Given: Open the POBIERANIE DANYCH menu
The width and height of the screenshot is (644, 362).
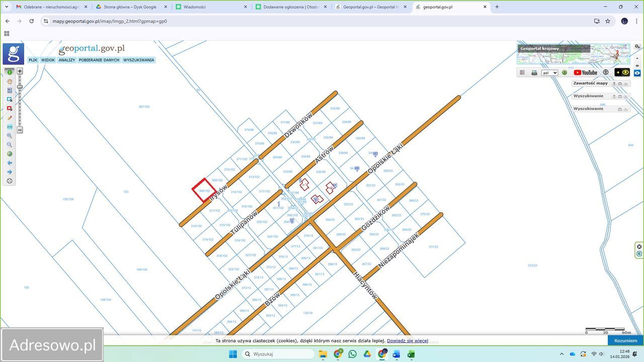Looking at the screenshot, I should pyautogui.click(x=99, y=60).
